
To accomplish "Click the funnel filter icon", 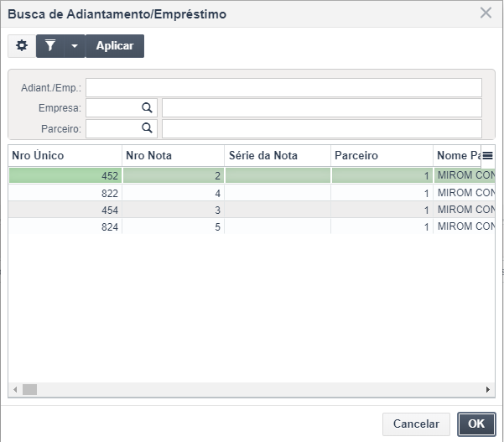I will click(50, 46).
